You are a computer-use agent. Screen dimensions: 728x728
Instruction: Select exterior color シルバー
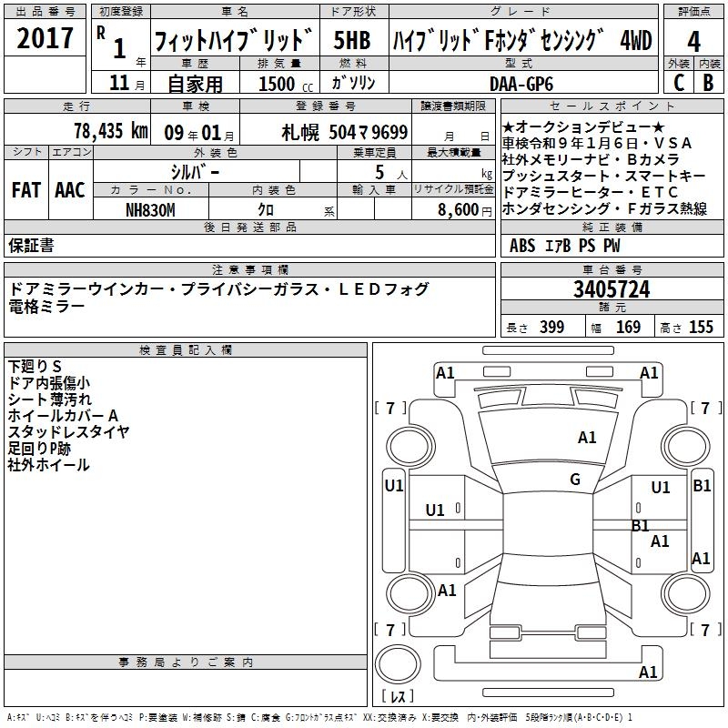[195, 172]
